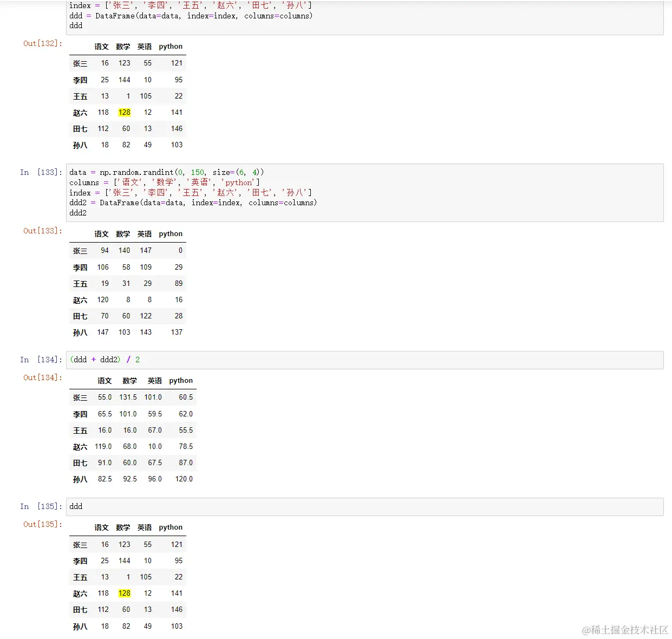
Task: Click value 105 in Out[132] 王五 row
Action: point(146,96)
